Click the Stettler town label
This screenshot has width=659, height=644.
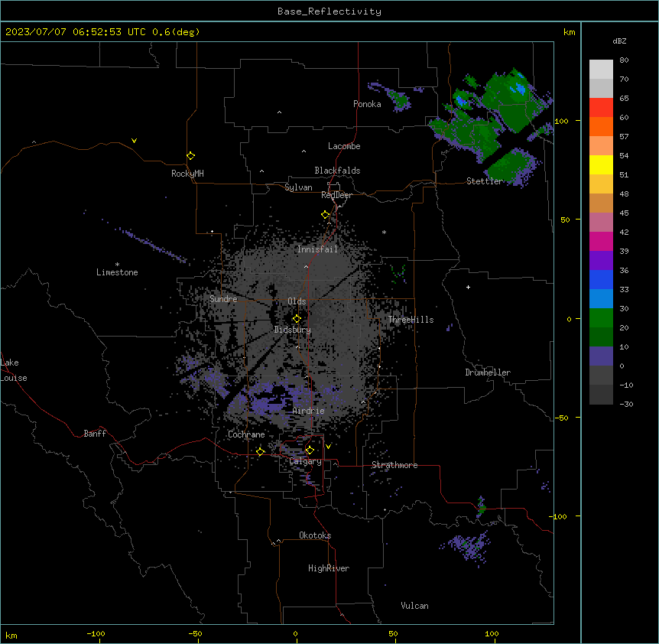(x=485, y=181)
